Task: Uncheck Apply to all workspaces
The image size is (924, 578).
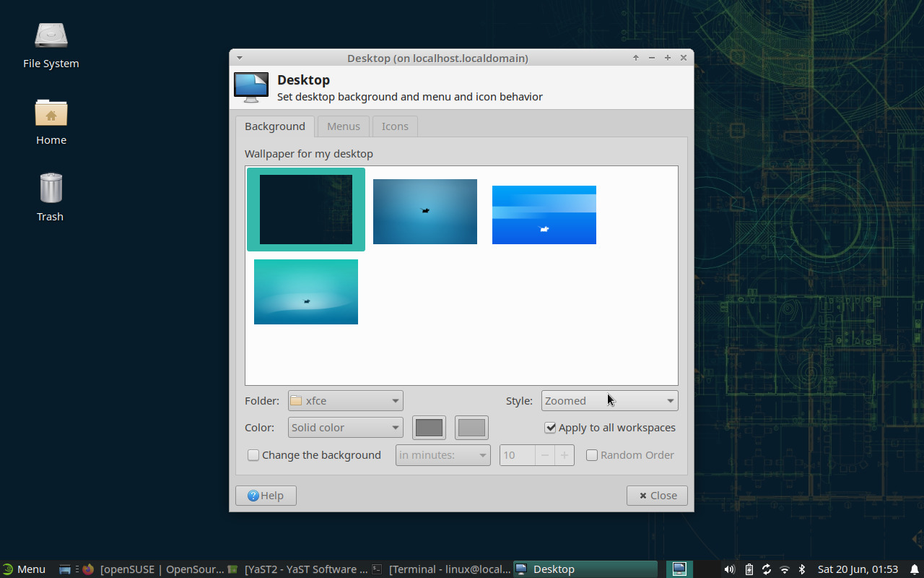Action: coord(550,427)
